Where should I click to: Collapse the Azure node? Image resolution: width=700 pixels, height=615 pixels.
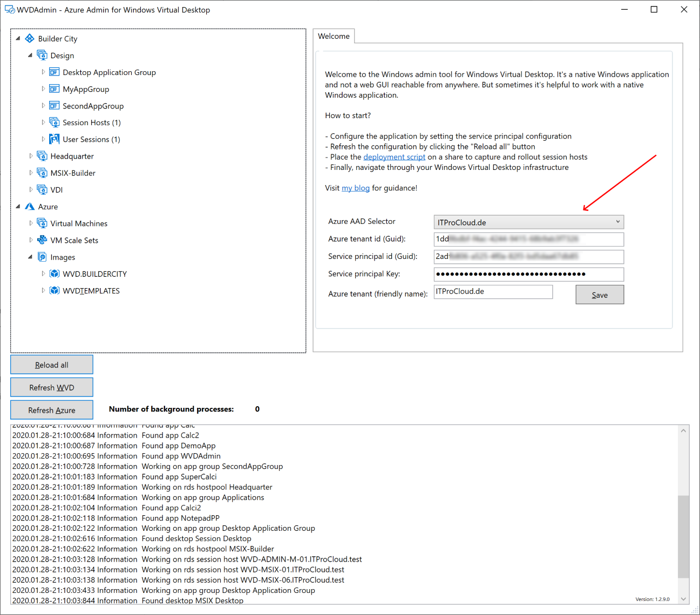18,207
